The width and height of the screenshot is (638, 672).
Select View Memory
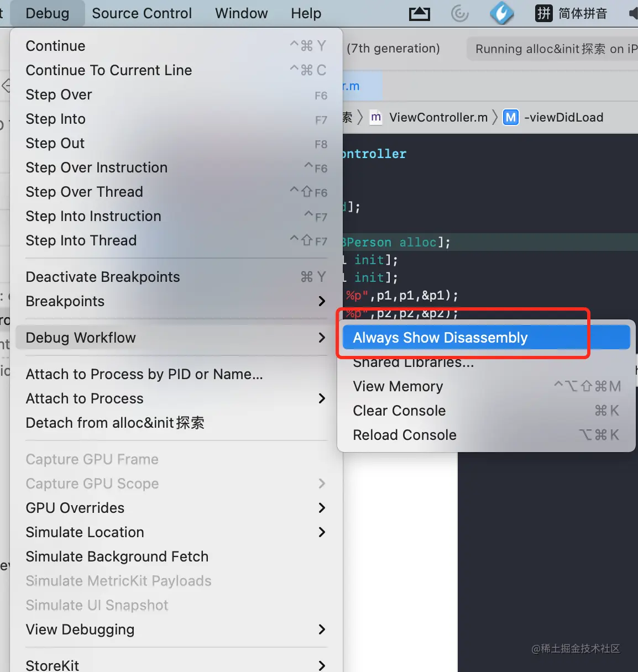click(x=487, y=386)
